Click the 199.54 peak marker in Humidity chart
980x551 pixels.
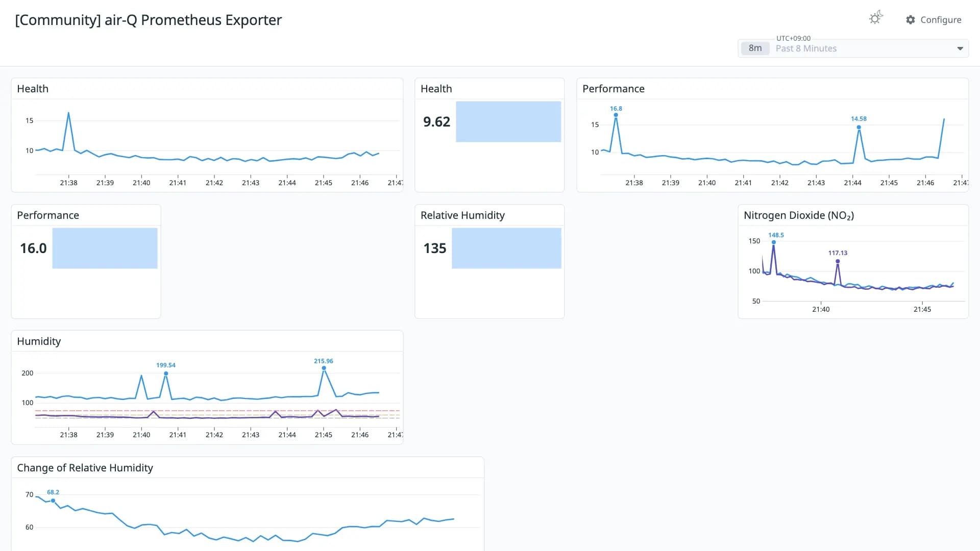click(x=166, y=373)
